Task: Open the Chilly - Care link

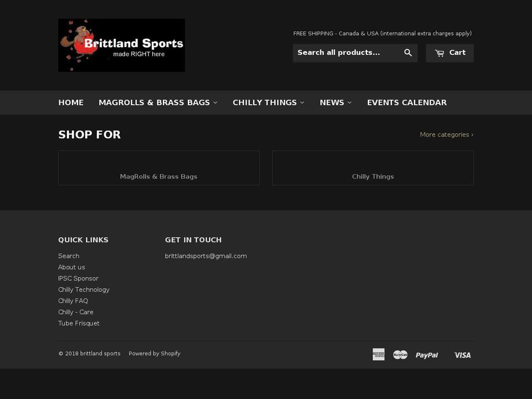Action: 76,312
